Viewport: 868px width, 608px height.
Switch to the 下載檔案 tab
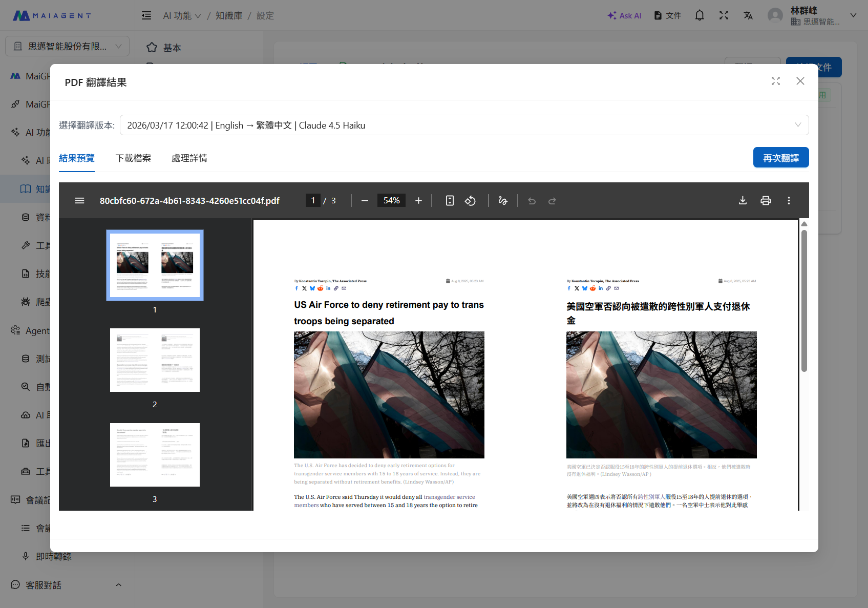(133, 158)
